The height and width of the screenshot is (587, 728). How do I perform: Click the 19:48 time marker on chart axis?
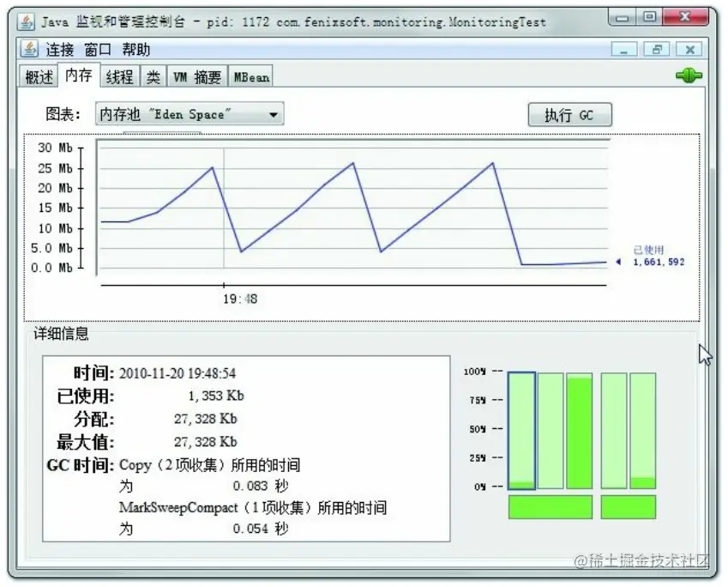[240, 299]
